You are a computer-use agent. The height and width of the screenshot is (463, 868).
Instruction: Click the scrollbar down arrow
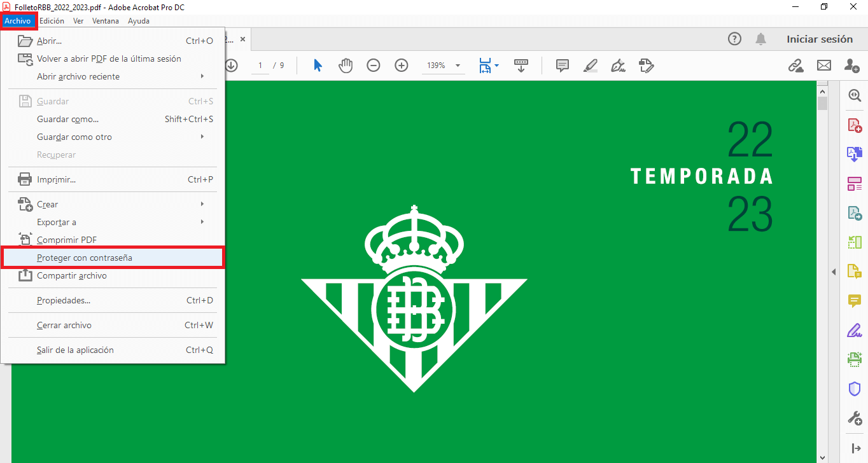[822, 457]
